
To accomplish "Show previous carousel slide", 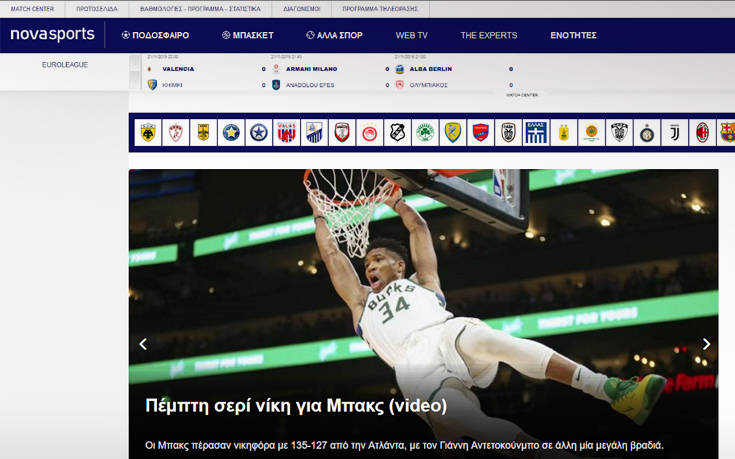I will [x=143, y=344].
